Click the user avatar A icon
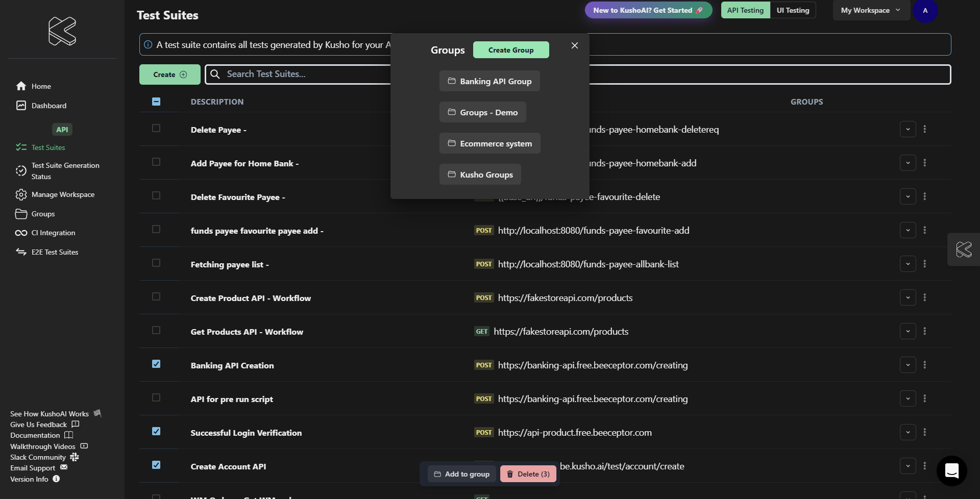 [925, 11]
